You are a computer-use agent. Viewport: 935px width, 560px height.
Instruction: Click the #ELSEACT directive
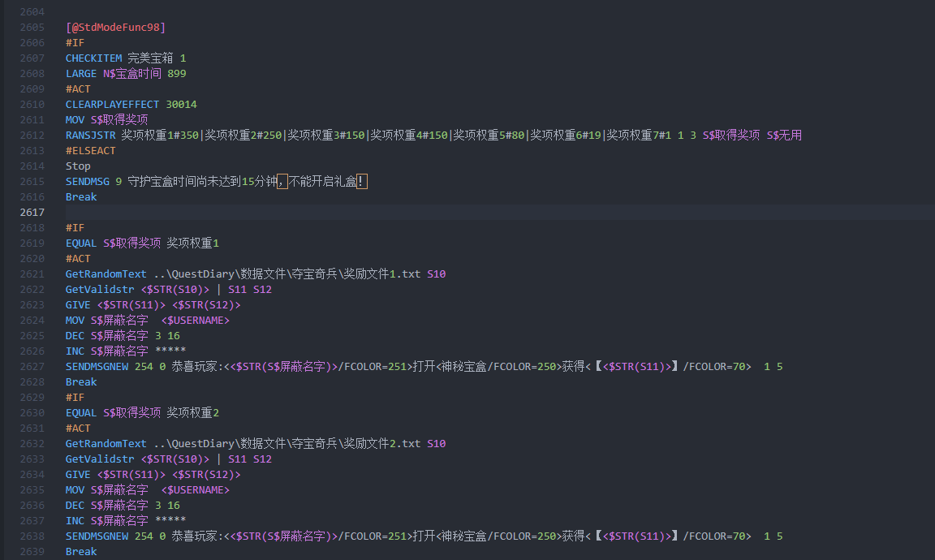(90, 150)
